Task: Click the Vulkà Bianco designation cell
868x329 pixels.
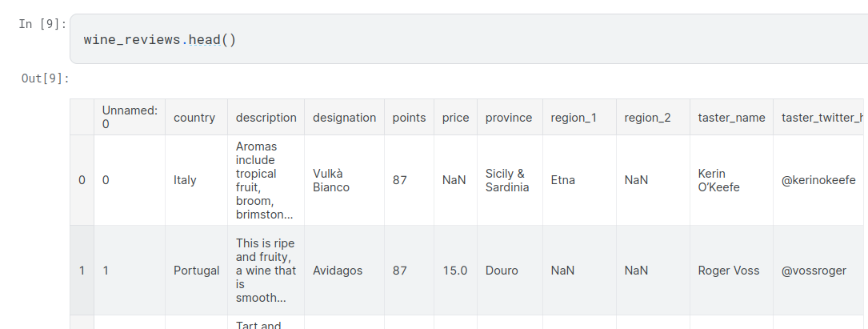Action: (331, 180)
